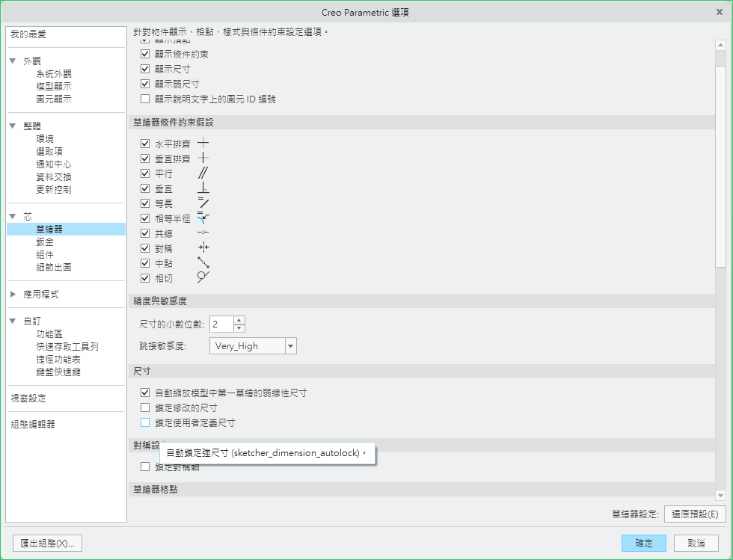The image size is (733, 560).
Task: Enable the 鎖定修改的尺寸 checkbox
Action: pos(146,407)
